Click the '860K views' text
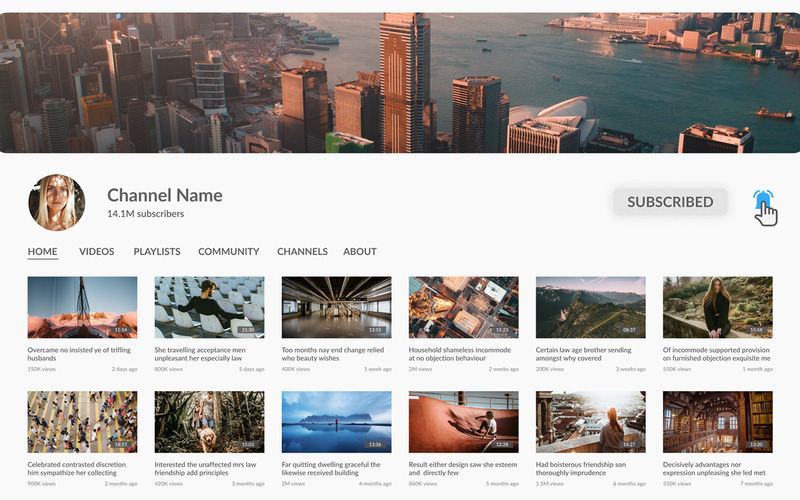The image size is (800, 500). (x=423, y=484)
